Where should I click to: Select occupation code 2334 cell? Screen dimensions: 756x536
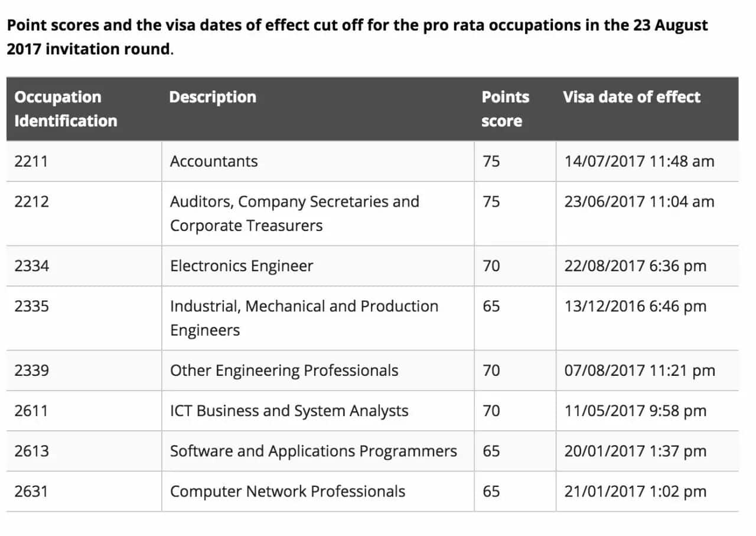[x=84, y=267]
